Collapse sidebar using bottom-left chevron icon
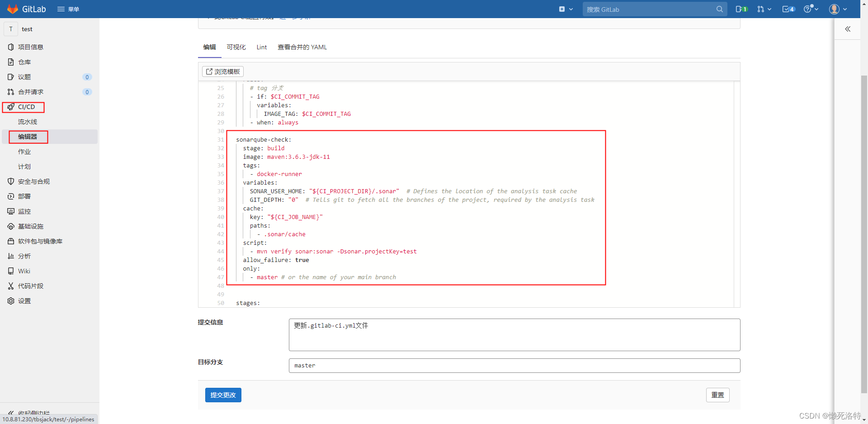The image size is (868, 424). click(11, 413)
